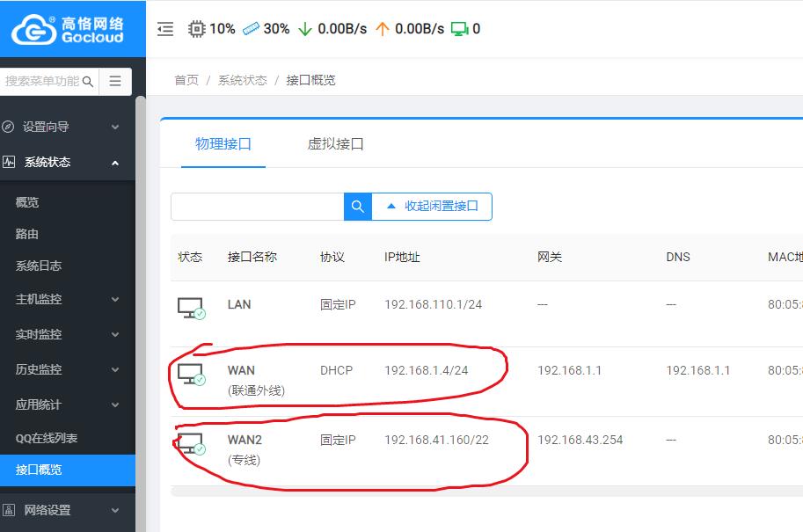Expand the 主机监控 submenu

[x=60, y=299]
